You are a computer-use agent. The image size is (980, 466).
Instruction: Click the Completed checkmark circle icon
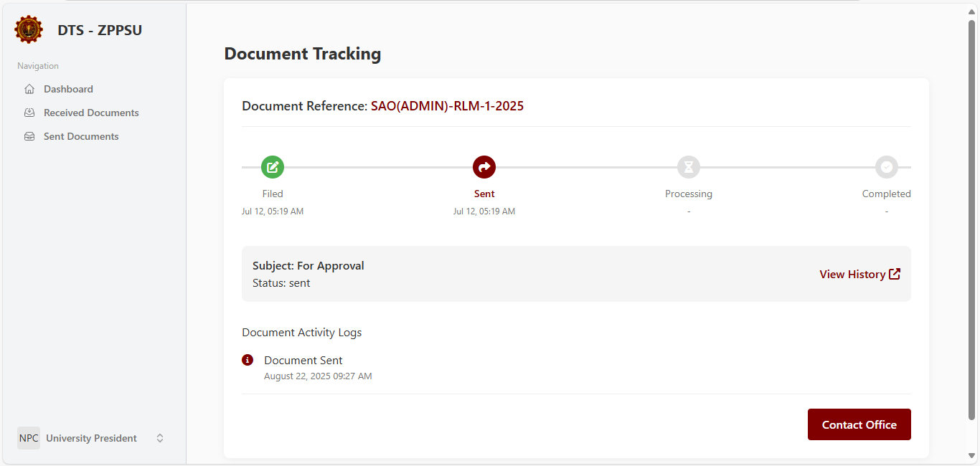(886, 167)
